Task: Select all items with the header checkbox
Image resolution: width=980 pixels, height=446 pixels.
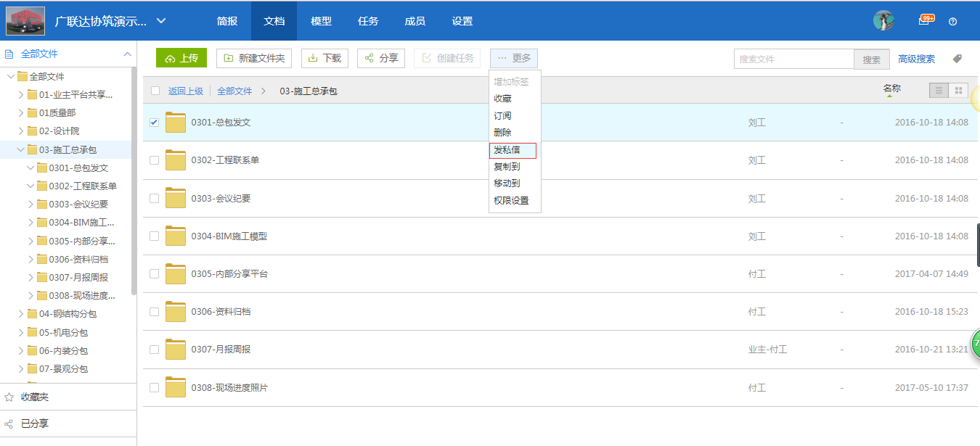Action: pyautogui.click(x=154, y=91)
